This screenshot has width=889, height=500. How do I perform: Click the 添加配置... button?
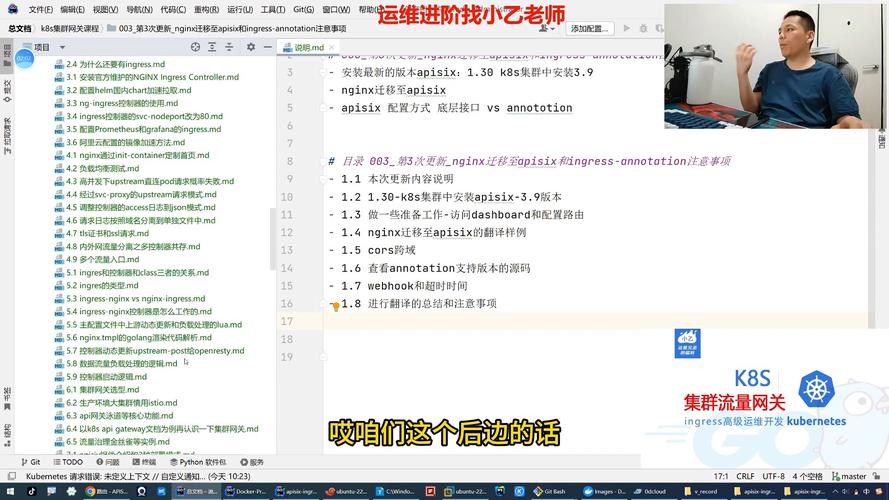[x=590, y=28]
